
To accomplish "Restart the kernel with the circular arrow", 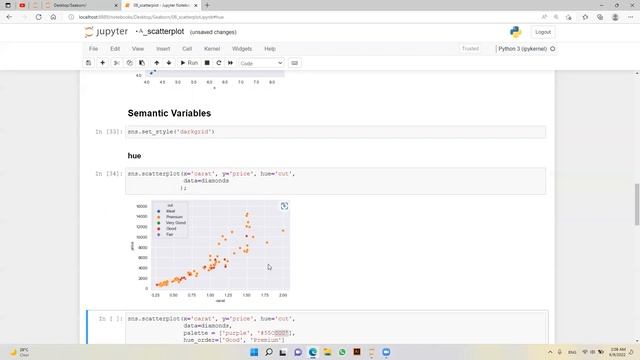I will point(219,63).
